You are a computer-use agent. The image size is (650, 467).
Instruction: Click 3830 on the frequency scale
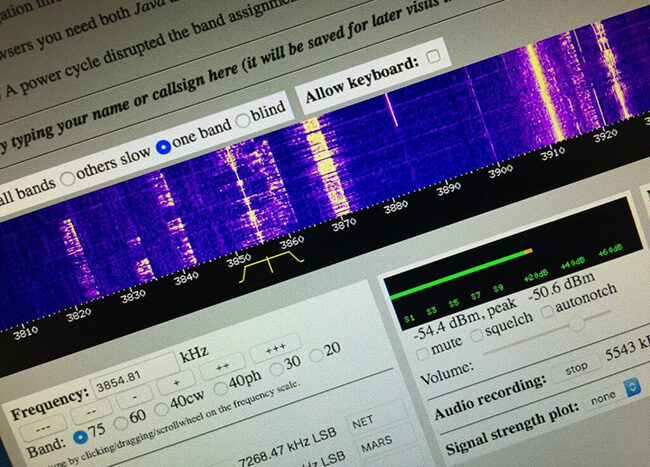133,296
